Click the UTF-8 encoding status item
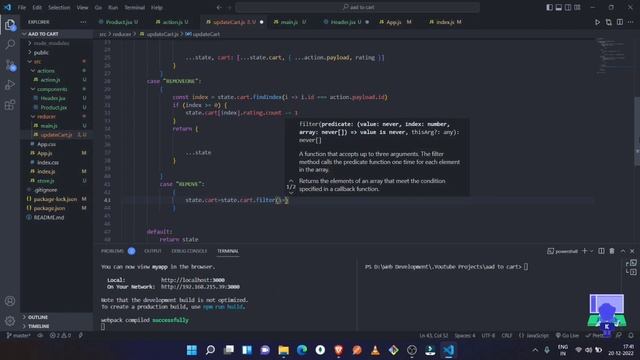This screenshot has width=640, height=360. coord(488,336)
